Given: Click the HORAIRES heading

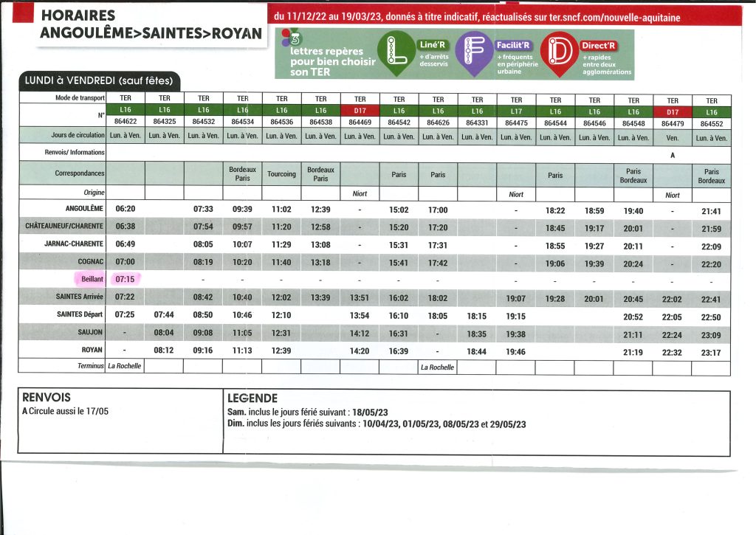Looking at the screenshot, I should [78, 15].
